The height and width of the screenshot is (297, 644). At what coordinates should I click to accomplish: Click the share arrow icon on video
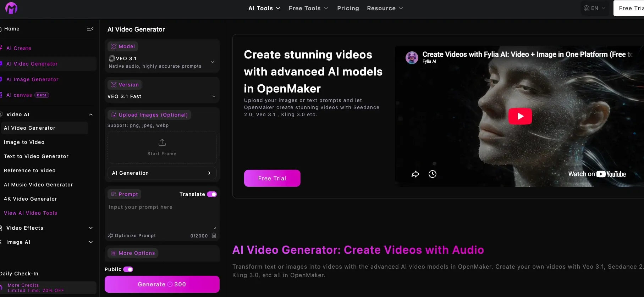415,174
